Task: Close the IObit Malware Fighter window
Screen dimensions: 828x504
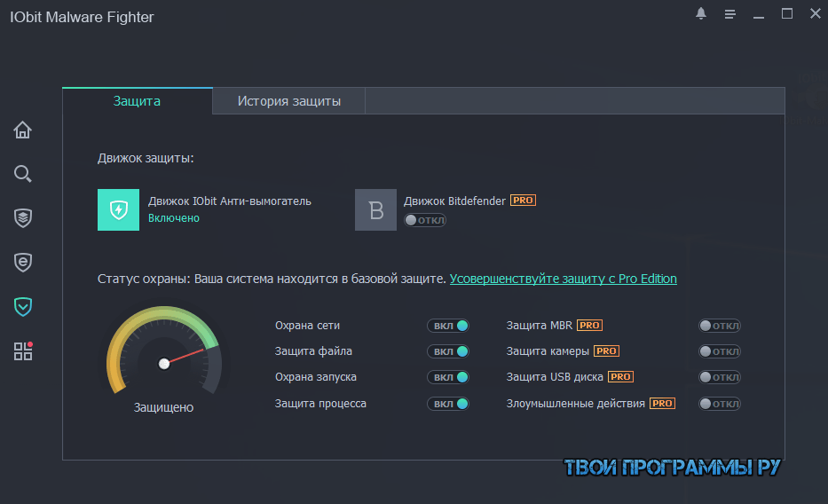Action: point(816,13)
